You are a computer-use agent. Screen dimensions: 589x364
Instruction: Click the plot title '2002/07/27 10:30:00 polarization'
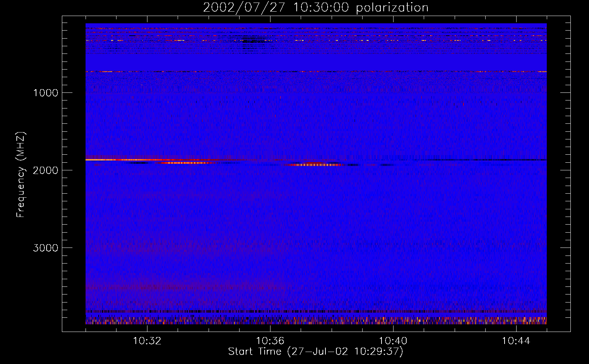point(316,8)
